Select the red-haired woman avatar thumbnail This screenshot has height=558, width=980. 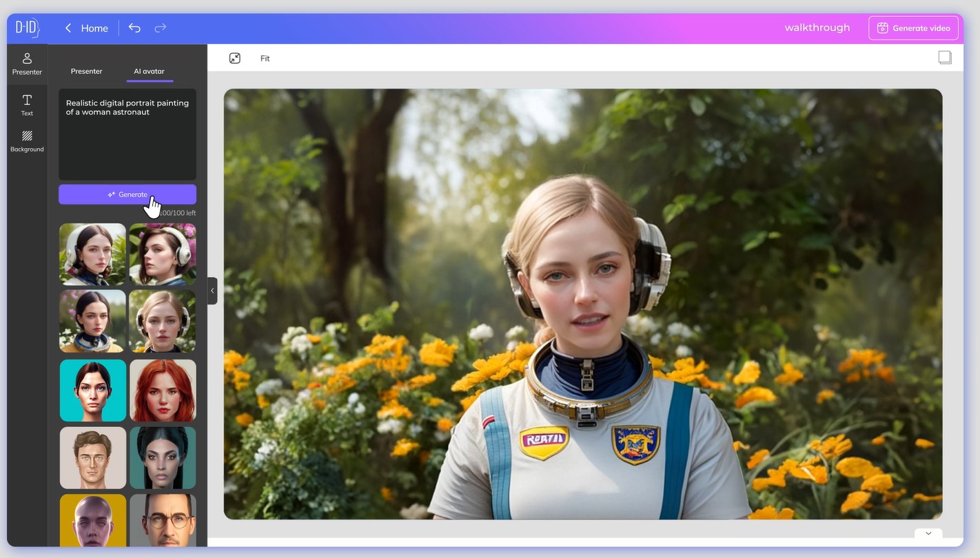(x=162, y=390)
